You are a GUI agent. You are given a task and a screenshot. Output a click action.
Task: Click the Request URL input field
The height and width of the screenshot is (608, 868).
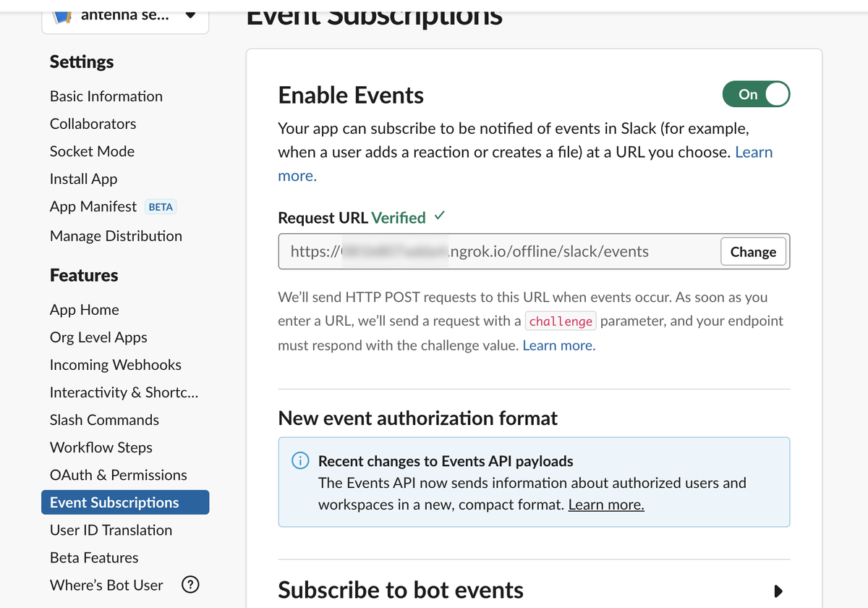coord(499,252)
